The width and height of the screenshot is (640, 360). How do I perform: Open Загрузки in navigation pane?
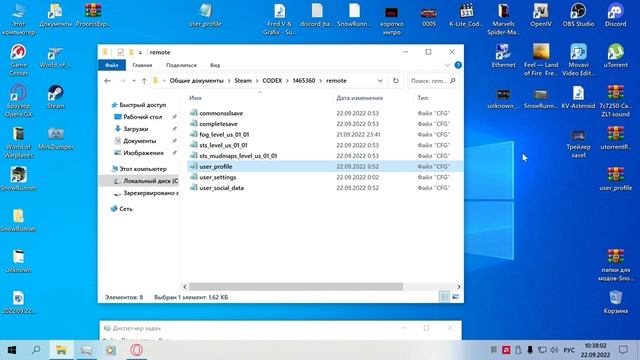(136, 129)
